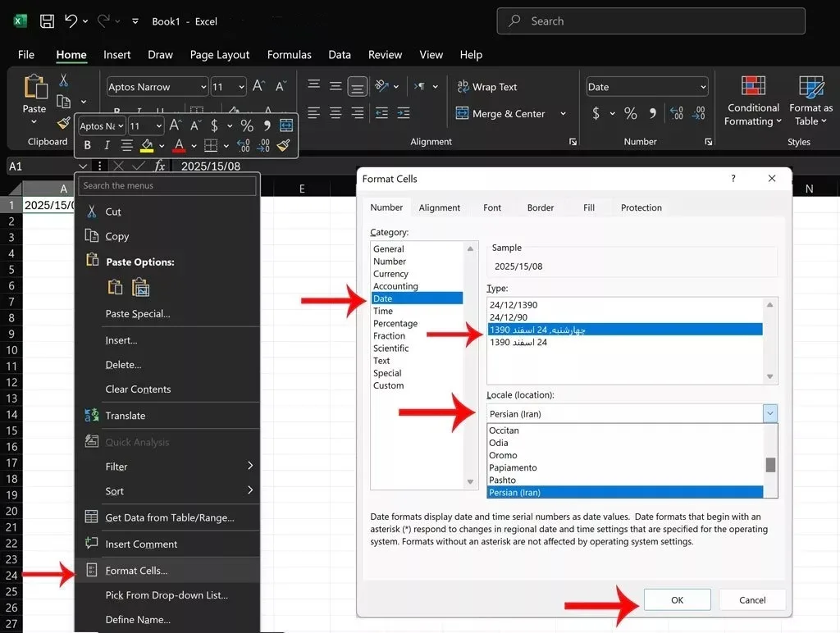Open the Page Layout ribbon tab

[220, 55]
